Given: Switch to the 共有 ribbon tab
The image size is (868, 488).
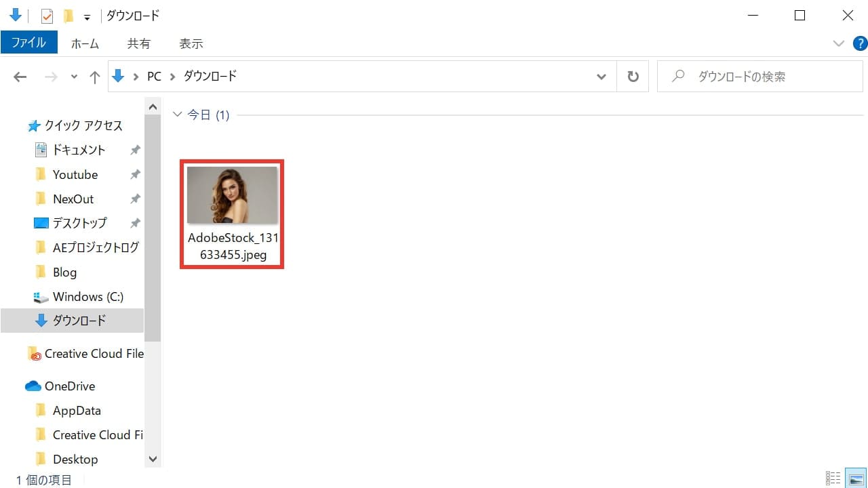Looking at the screenshot, I should 138,43.
